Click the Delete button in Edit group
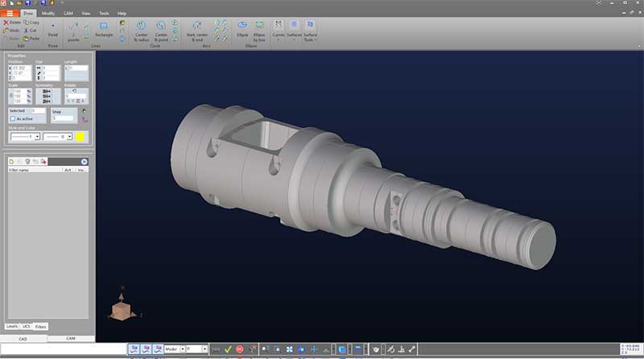This screenshot has width=644, height=359. (x=12, y=23)
